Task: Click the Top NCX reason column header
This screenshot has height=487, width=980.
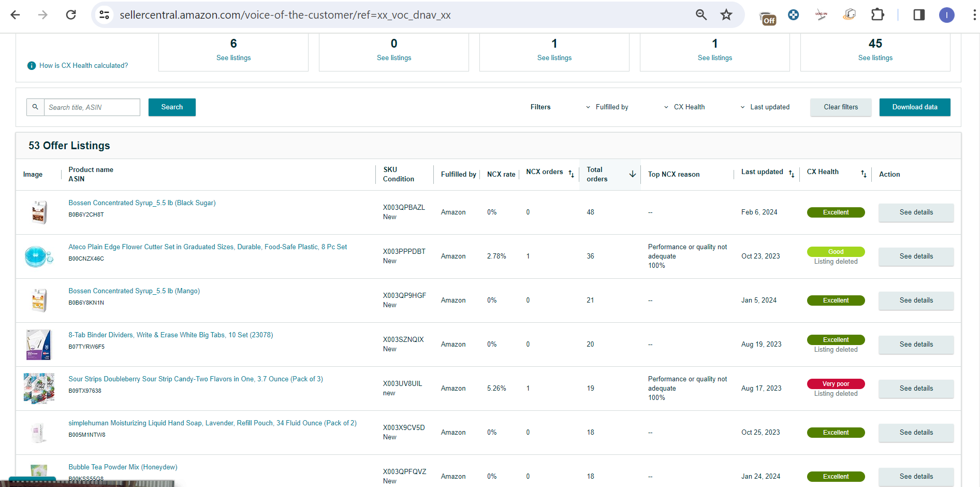Action: click(674, 175)
